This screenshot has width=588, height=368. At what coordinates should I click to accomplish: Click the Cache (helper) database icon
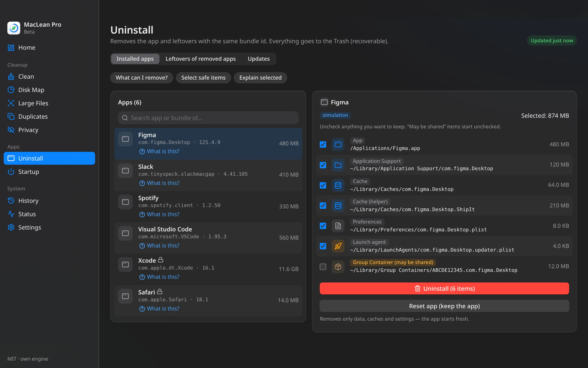pos(338,206)
